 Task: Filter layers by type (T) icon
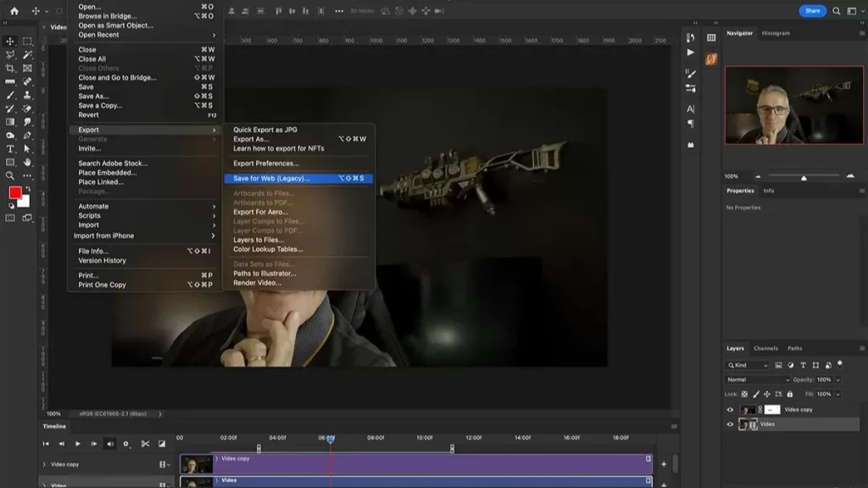click(804, 365)
